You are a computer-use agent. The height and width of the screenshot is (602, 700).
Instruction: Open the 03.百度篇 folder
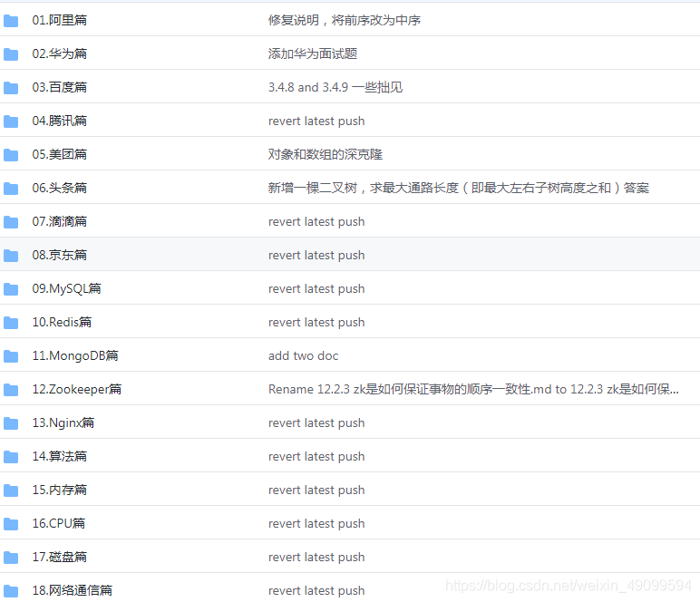tap(59, 87)
